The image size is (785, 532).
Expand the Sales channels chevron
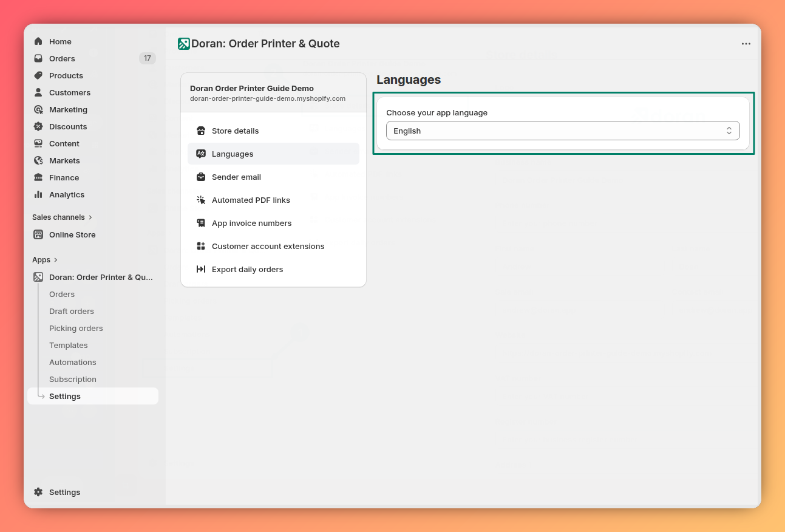pos(90,217)
